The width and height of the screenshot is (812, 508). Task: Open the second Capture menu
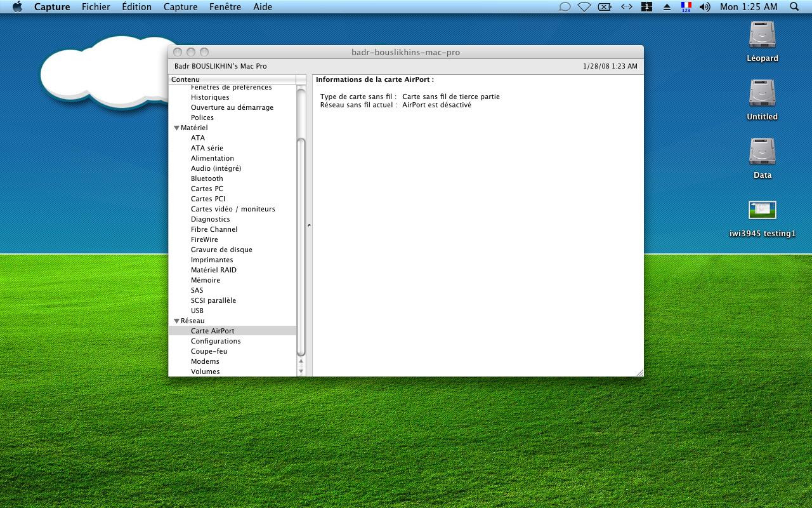click(x=181, y=7)
